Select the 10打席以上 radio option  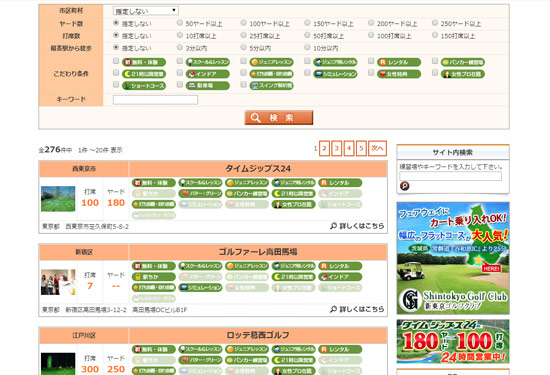180,35
